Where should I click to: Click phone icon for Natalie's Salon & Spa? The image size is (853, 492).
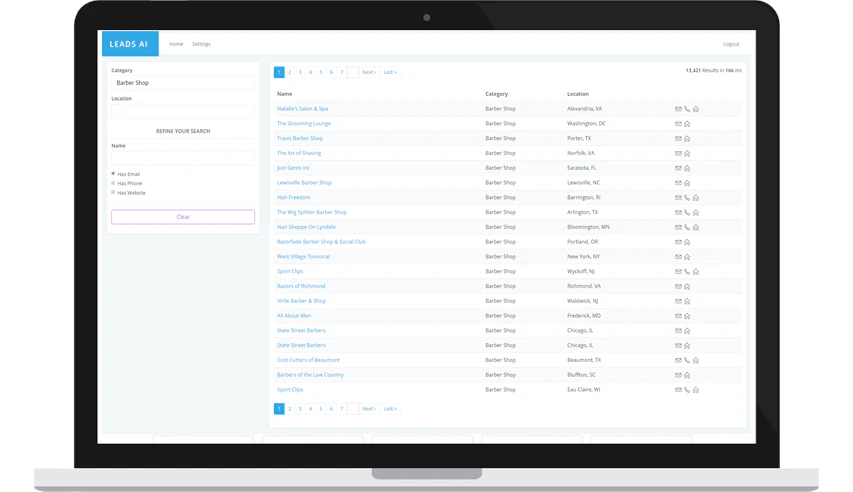[x=687, y=109]
